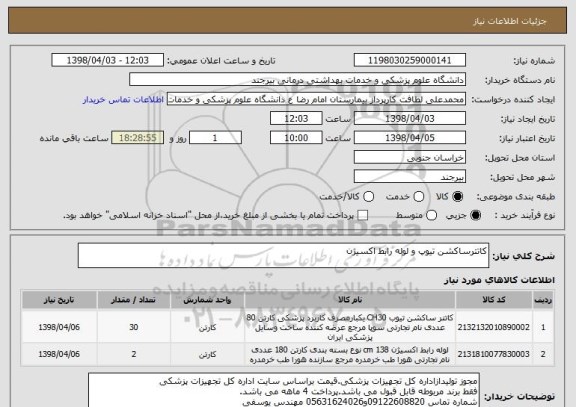Image resolution: width=576 pixels, height=407 pixels.
Task: Click the ردیف column header
Action: pyautogui.click(x=543, y=300)
